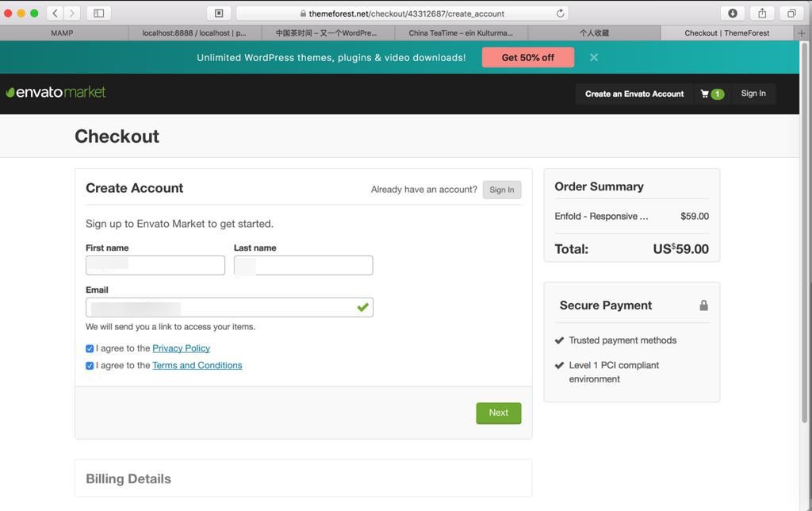This screenshot has height=511, width=812.
Task: Focus the First name input field
Action: point(155,265)
